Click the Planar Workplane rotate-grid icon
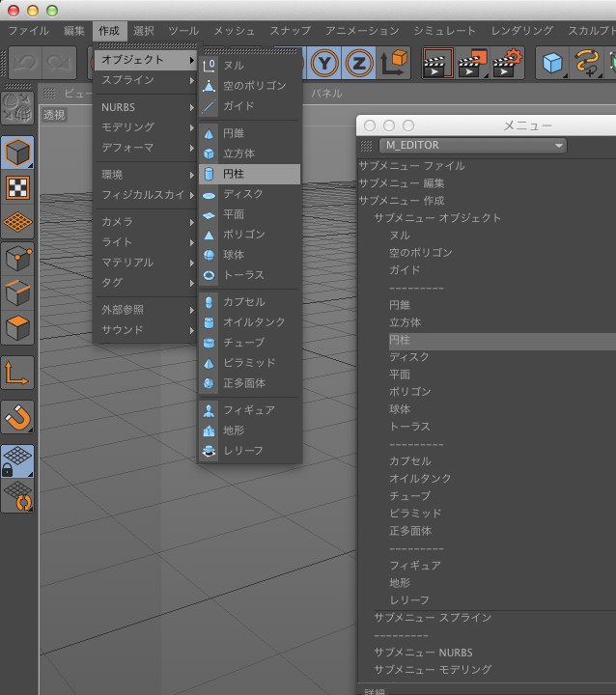Image resolution: width=616 pixels, height=695 pixels. click(17, 496)
